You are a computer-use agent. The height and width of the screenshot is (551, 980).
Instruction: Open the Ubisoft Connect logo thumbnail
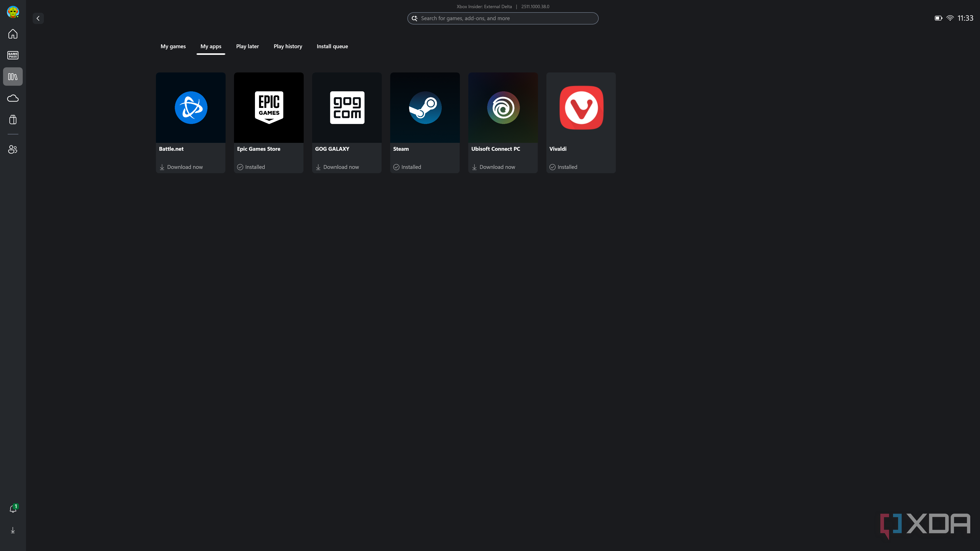pos(503,108)
